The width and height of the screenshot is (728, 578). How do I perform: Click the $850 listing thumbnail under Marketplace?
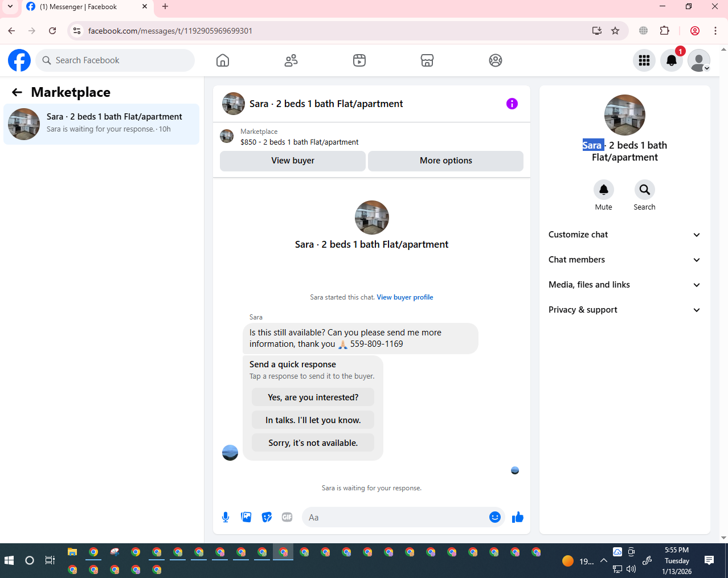click(x=227, y=136)
